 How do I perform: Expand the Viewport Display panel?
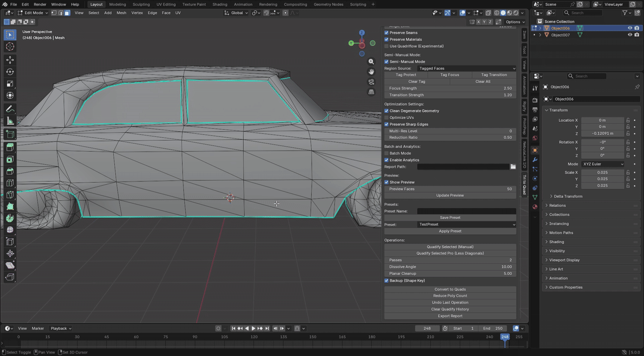[564, 260]
